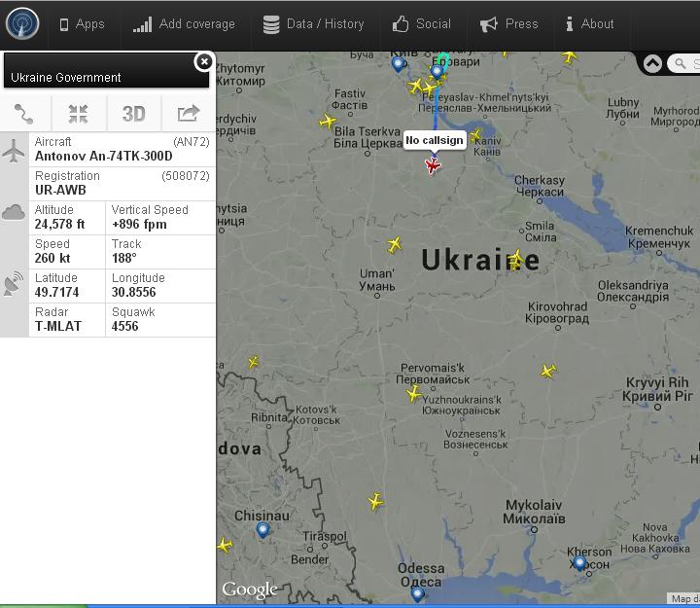
Task: Click the Odessa airport pin
Action: click(417, 594)
